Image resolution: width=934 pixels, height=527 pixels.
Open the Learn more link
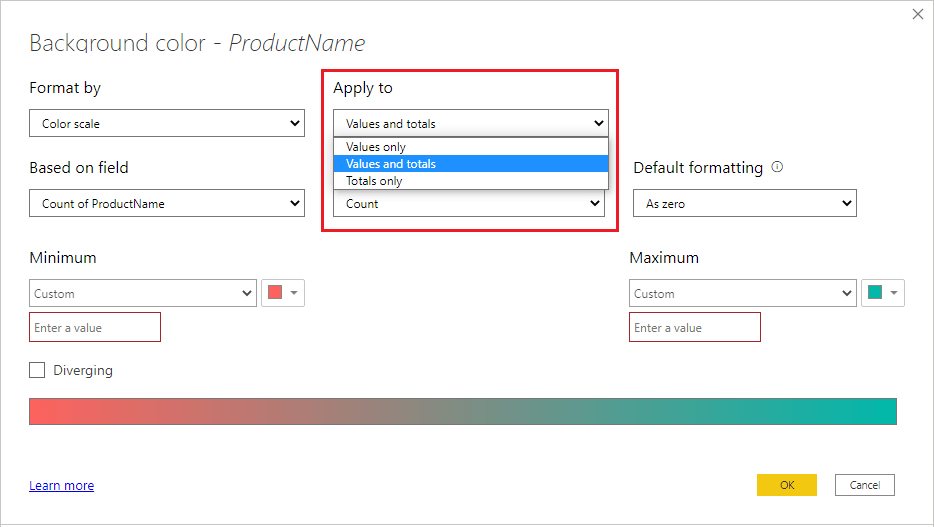click(61, 485)
